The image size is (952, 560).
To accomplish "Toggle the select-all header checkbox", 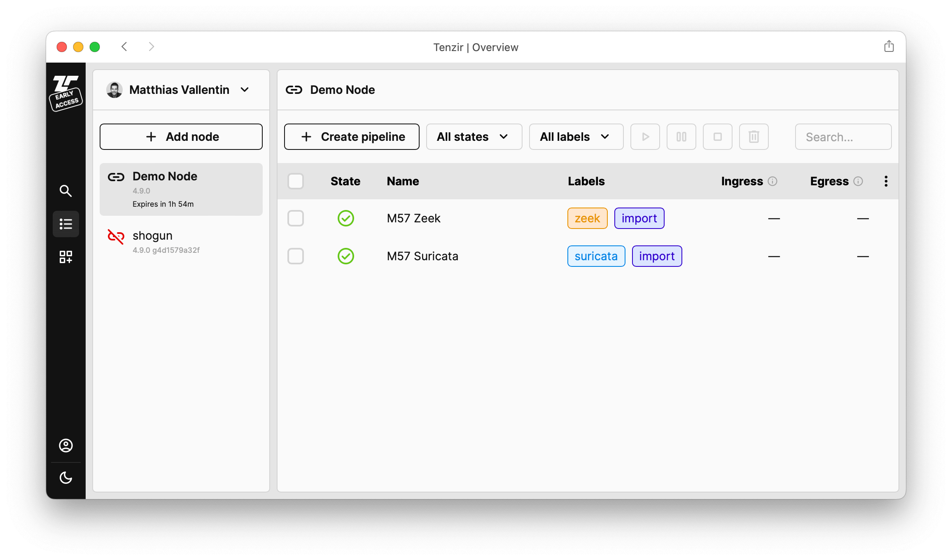I will 296,181.
